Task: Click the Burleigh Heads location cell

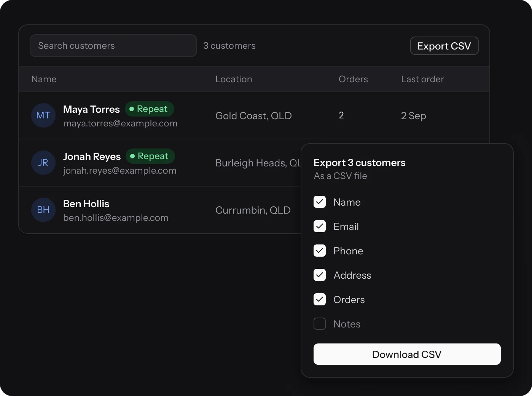Action: [258, 163]
